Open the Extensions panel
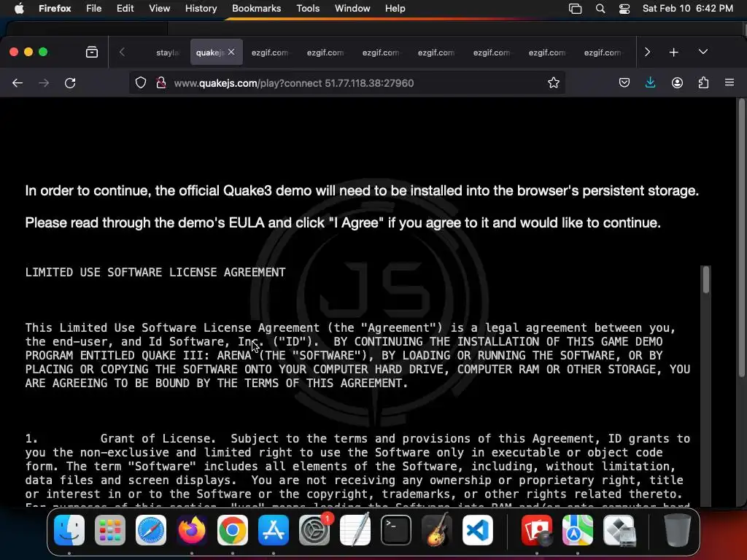 tap(703, 83)
